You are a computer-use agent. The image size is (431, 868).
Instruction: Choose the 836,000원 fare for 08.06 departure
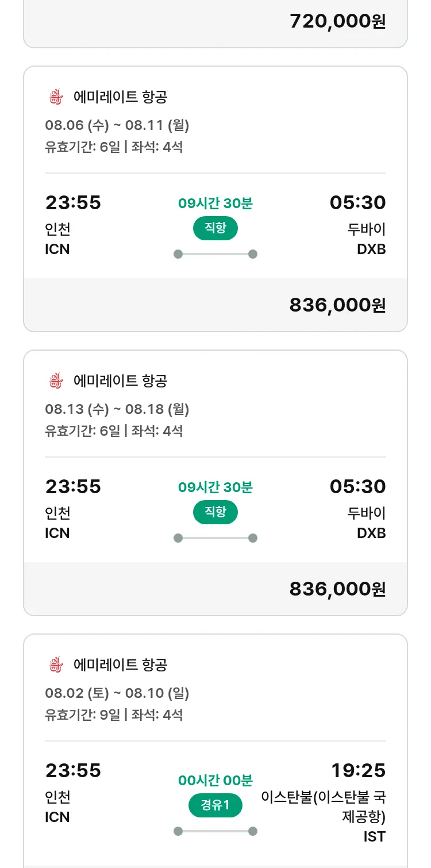click(337, 305)
